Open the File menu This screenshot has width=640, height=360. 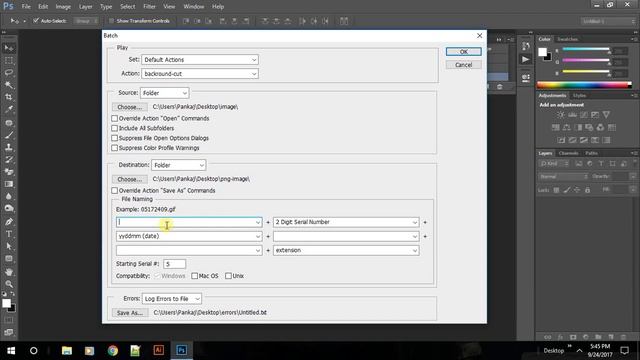click(26, 7)
